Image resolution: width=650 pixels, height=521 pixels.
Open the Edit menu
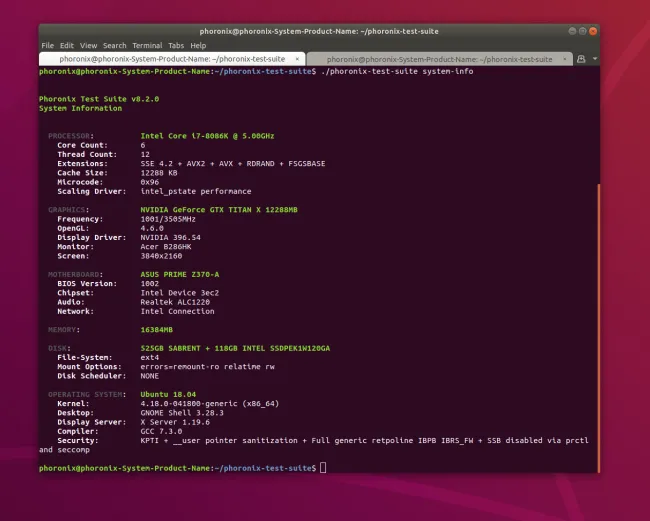tap(66, 46)
